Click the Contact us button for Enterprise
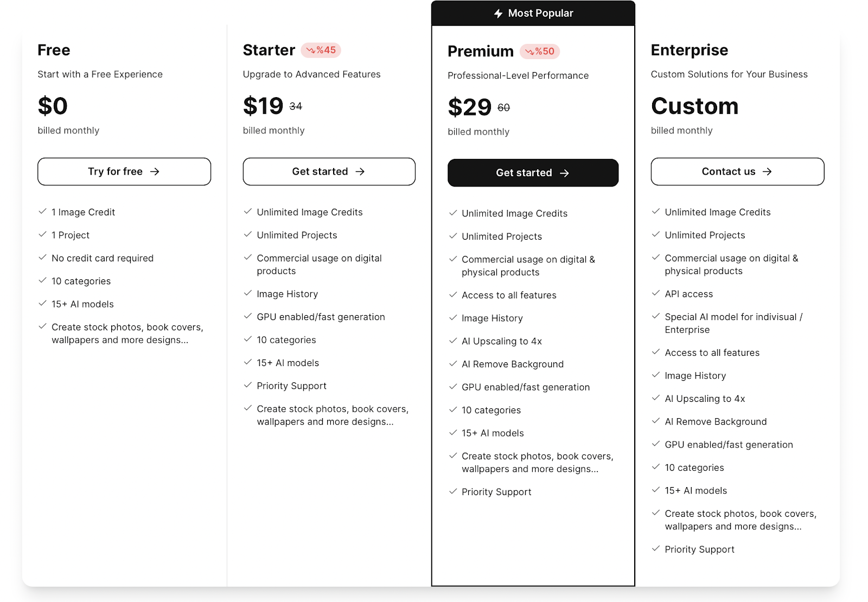868x602 pixels. 737,171
